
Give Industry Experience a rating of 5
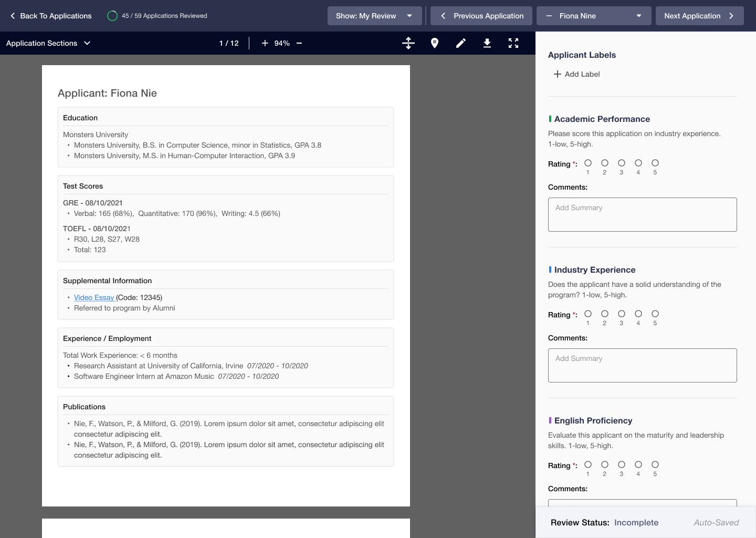(x=655, y=314)
